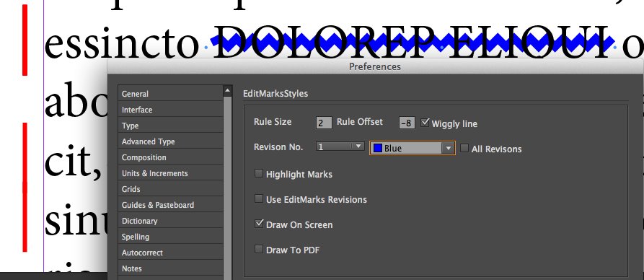Uncheck the Draw On Screen checkbox
Image resolution: width=644 pixels, height=280 pixels.
point(259,224)
